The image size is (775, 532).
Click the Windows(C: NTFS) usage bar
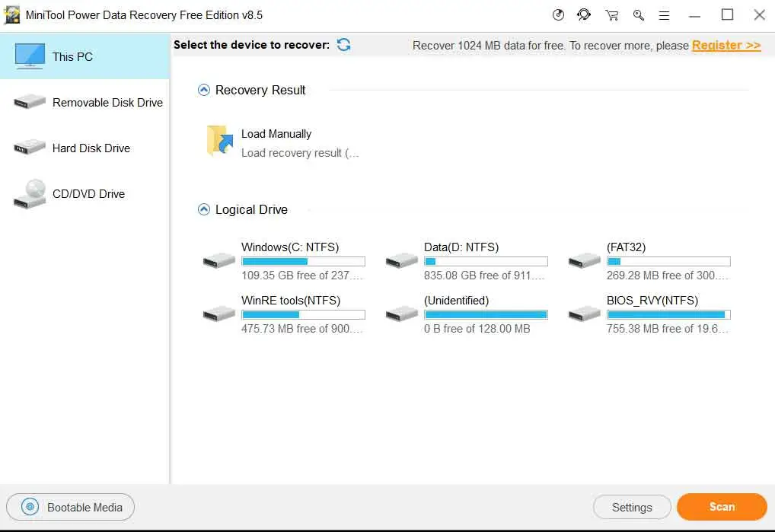[304, 261]
